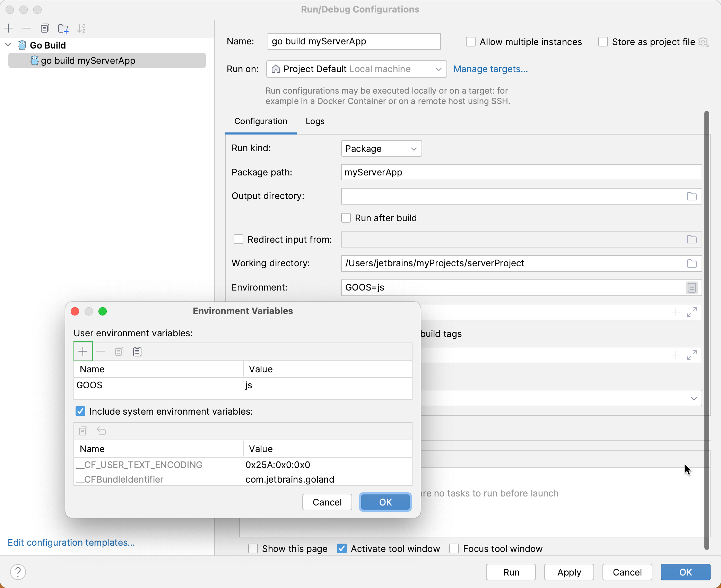Click Edit configuration templates link

point(71,543)
